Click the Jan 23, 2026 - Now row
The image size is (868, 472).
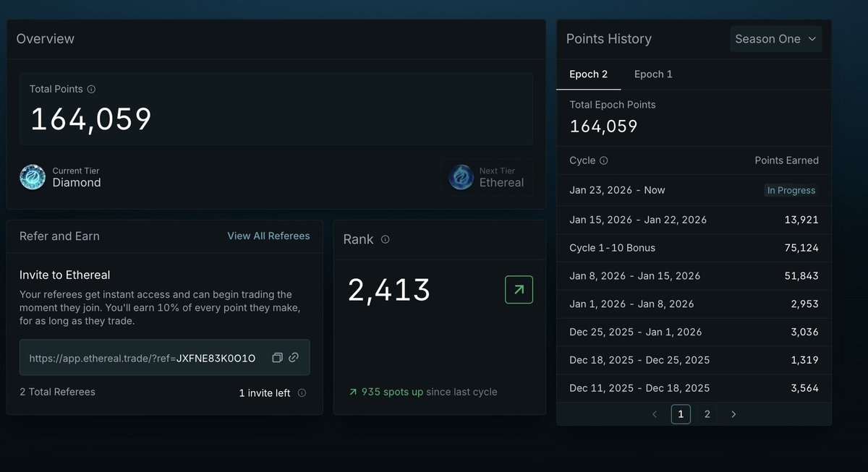coord(694,191)
